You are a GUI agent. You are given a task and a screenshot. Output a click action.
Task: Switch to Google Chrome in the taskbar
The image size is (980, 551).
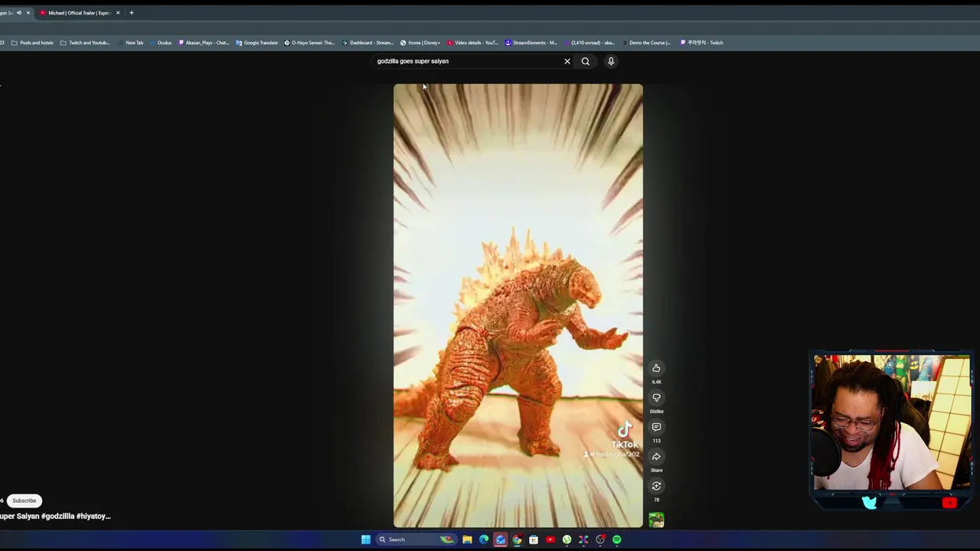click(517, 540)
